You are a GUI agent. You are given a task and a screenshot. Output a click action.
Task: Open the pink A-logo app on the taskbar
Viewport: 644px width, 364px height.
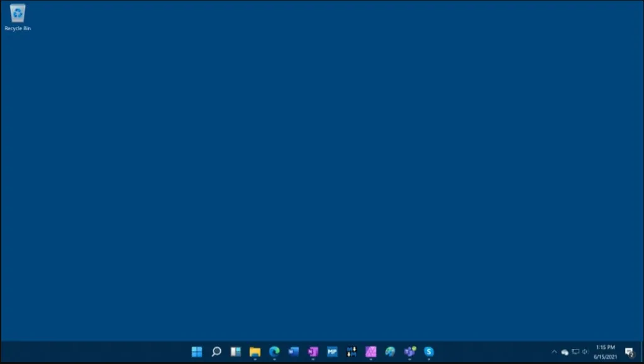(371, 352)
